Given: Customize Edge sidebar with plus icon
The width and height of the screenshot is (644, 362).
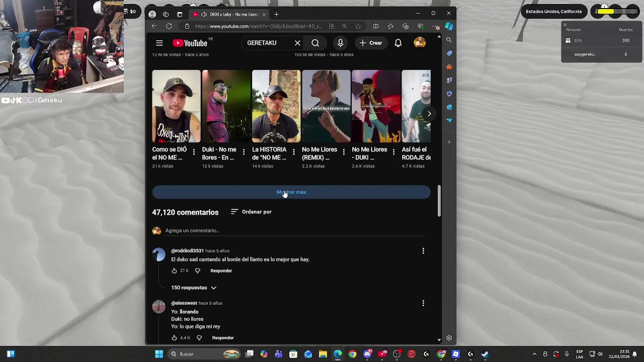Looking at the screenshot, I should 449,142.
